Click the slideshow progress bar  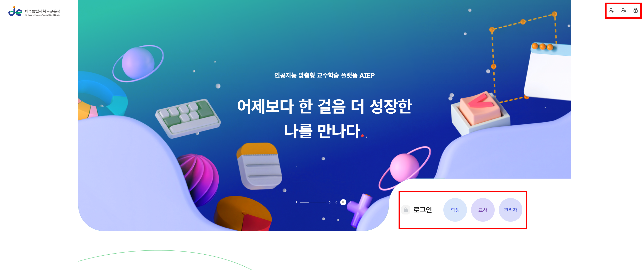313,202
